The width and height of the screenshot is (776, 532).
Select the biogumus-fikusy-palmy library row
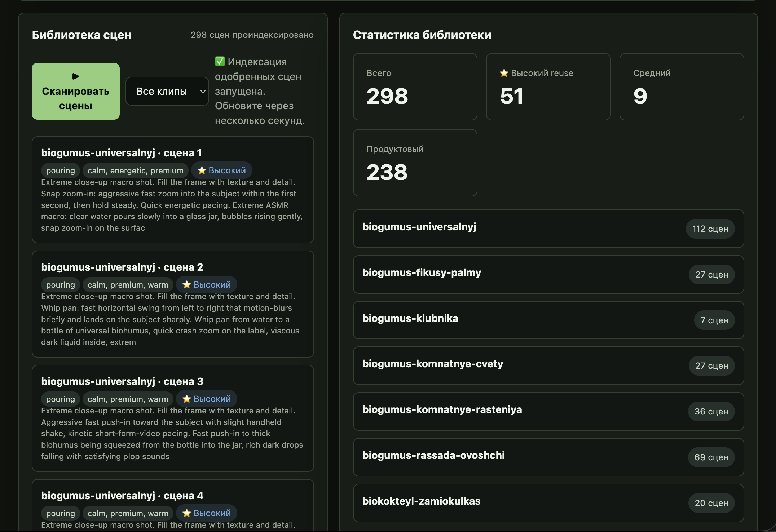click(548, 274)
